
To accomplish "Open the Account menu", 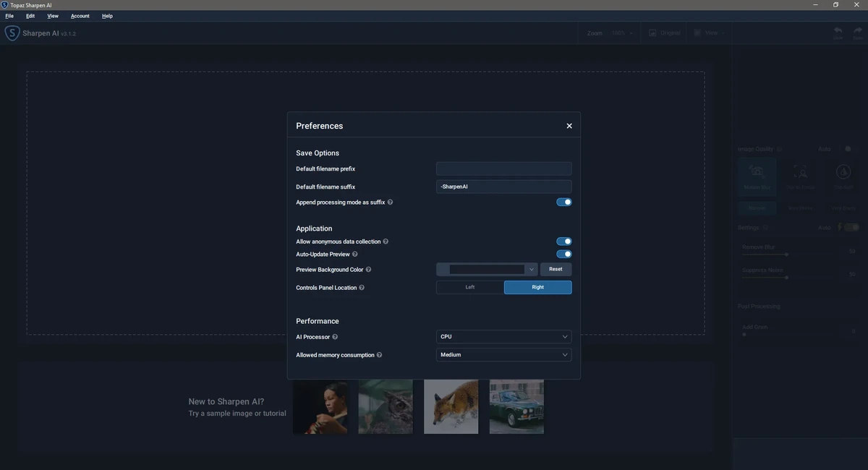I will (80, 16).
